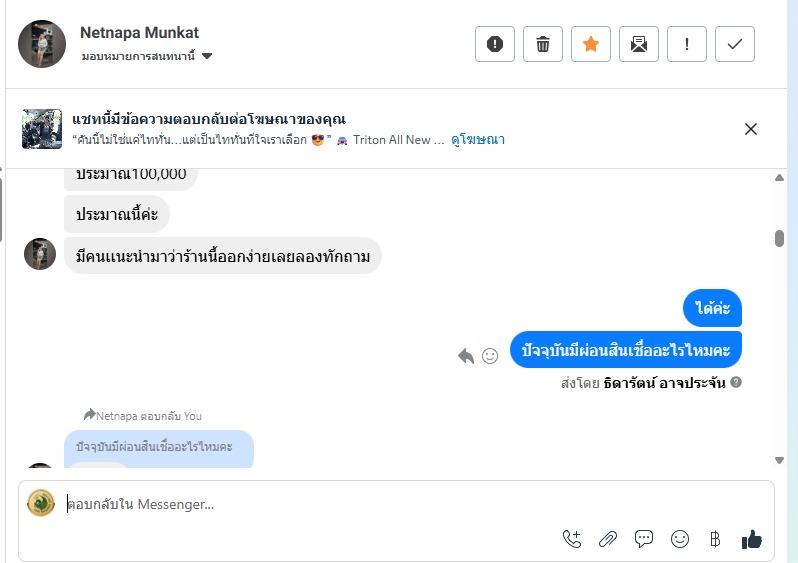Open the envelope mark-as-unread icon
Image resolution: width=798 pixels, height=563 pixels.
638,44
